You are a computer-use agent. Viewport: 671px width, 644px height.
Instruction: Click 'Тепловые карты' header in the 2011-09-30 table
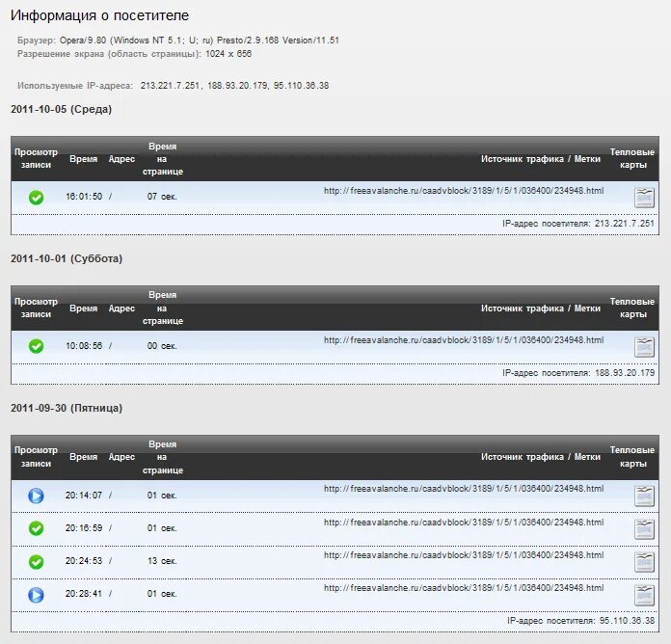tap(632, 457)
